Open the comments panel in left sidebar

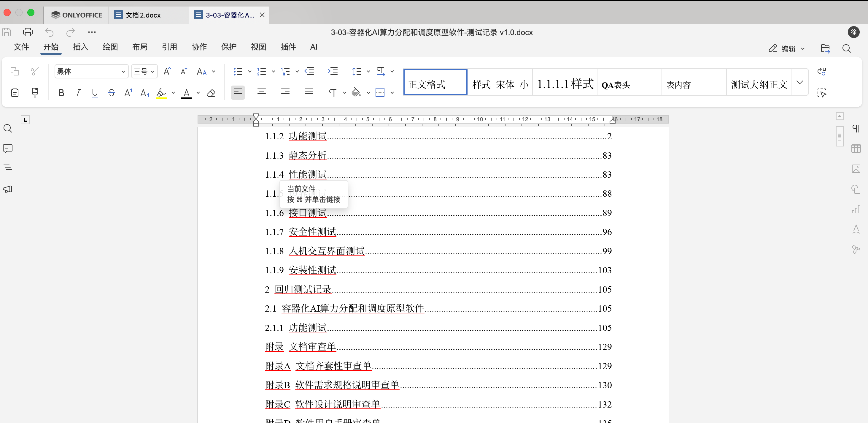coord(8,149)
